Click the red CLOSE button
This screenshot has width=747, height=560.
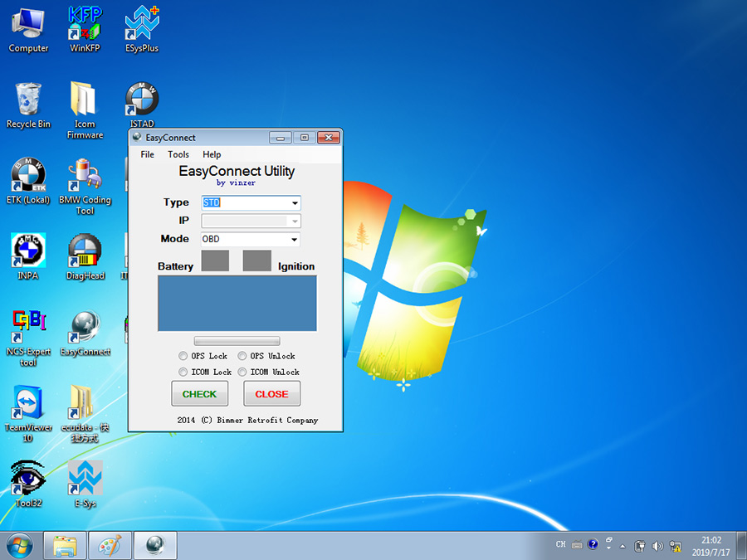(x=272, y=394)
